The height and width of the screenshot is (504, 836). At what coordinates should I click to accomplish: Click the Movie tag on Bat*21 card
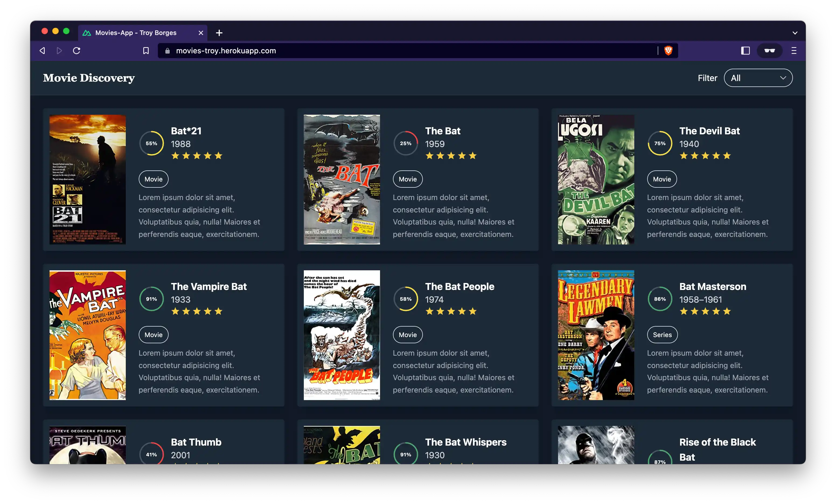(153, 179)
